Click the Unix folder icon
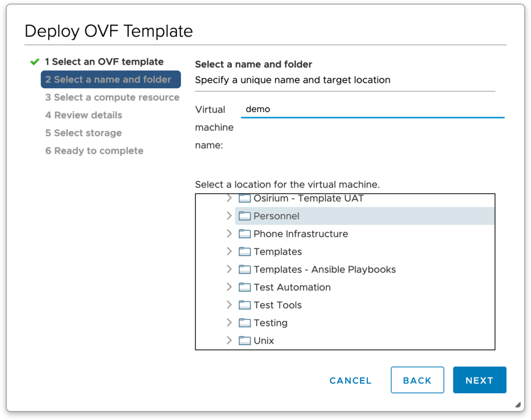The height and width of the screenshot is (420, 531). click(245, 341)
